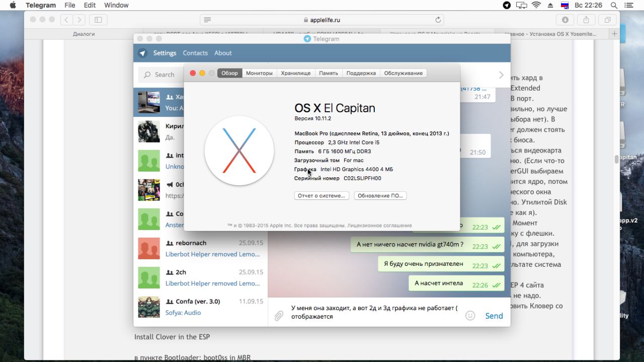Open the Telegram application menu

coord(41,5)
